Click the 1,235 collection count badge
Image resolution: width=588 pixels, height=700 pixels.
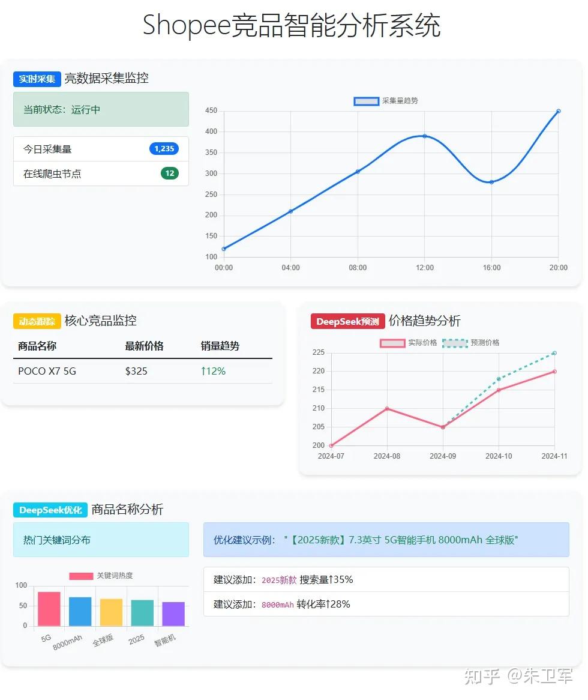point(164,149)
